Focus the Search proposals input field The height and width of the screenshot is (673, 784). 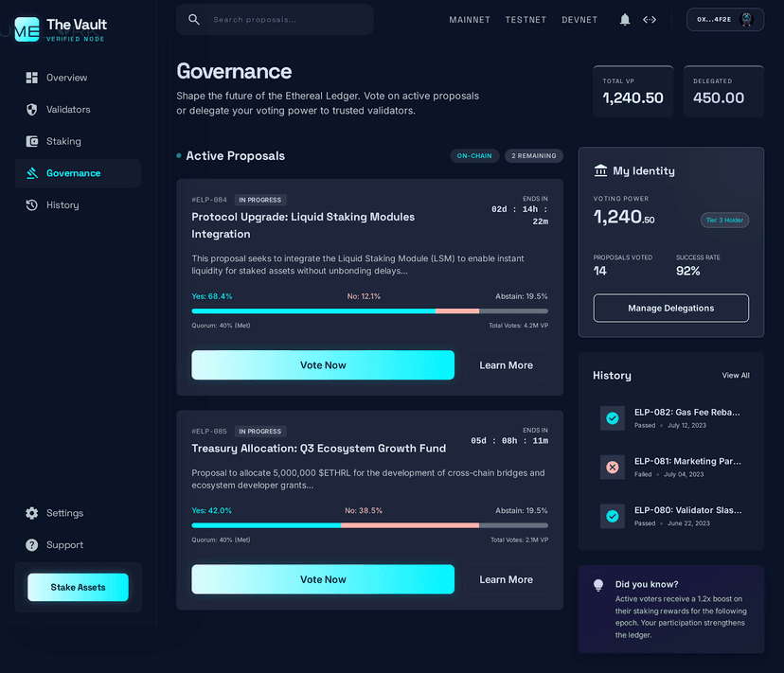click(x=284, y=20)
